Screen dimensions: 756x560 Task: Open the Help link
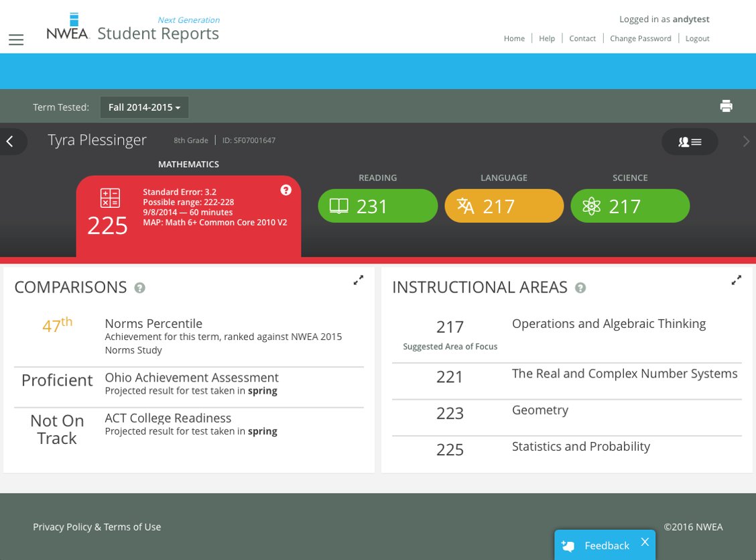pyautogui.click(x=547, y=39)
